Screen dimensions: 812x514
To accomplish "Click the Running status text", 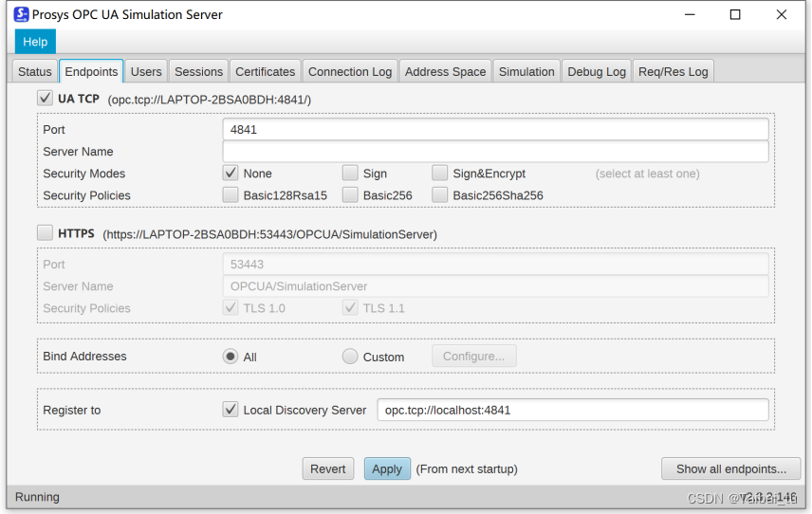I will [37, 497].
